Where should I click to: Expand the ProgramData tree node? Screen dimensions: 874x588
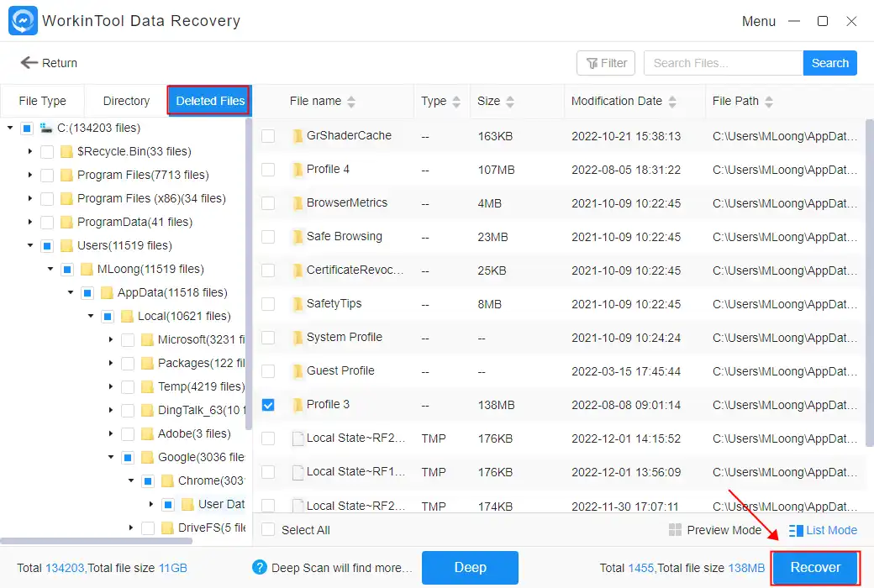point(30,222)
